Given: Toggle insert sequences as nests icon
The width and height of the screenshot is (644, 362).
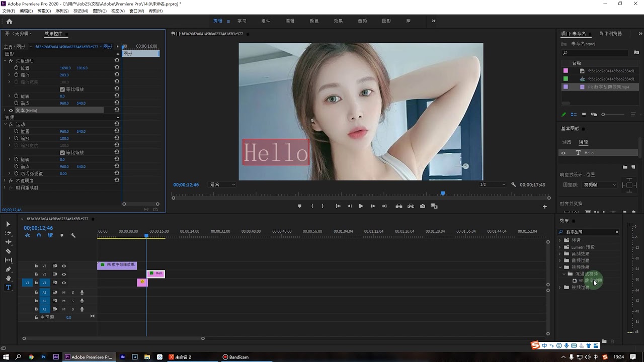Looking at the screenshot, I should click(x=27, y=235).
